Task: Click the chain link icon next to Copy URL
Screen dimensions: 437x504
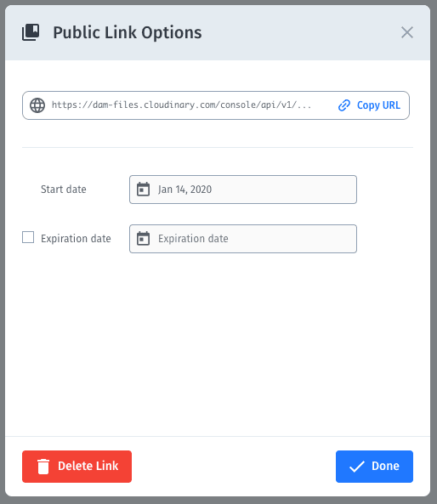Action: [344, 105]
